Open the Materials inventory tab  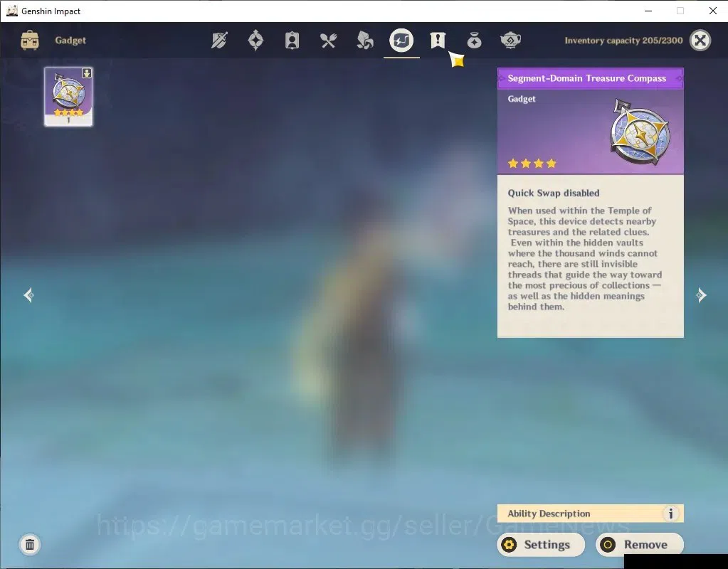[x=365, y=41]
